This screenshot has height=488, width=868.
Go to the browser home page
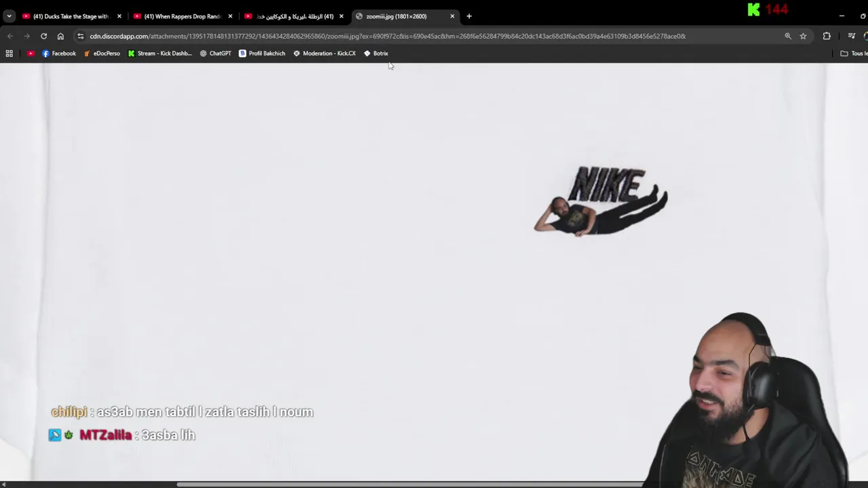[60, 36]
